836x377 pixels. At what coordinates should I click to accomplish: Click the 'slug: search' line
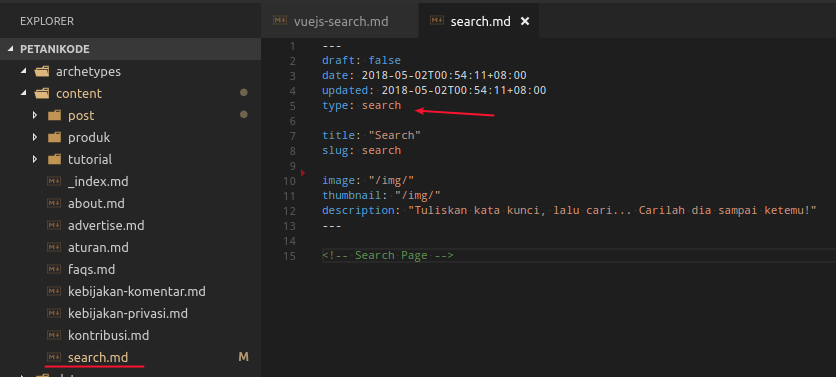pyautogui.click(x=361, y=150)
